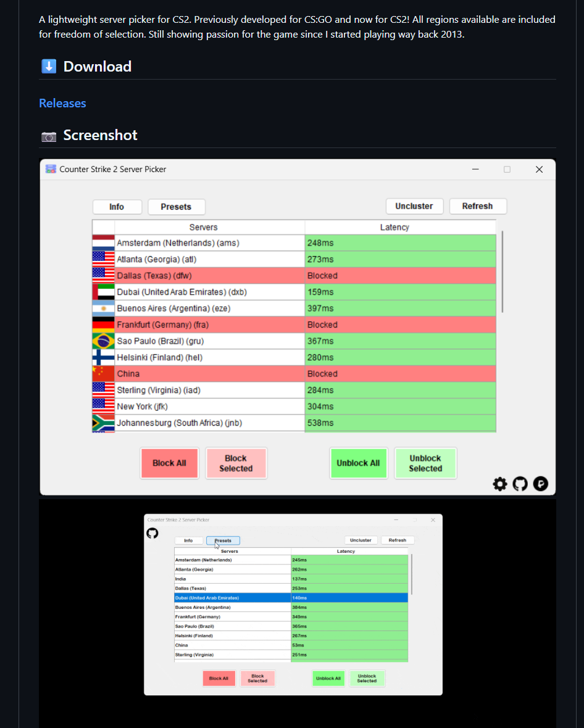The width and height of the screenshot is (584, 728).
Task: Click the PayPal donate icon
Action: (x=540, y=484)
